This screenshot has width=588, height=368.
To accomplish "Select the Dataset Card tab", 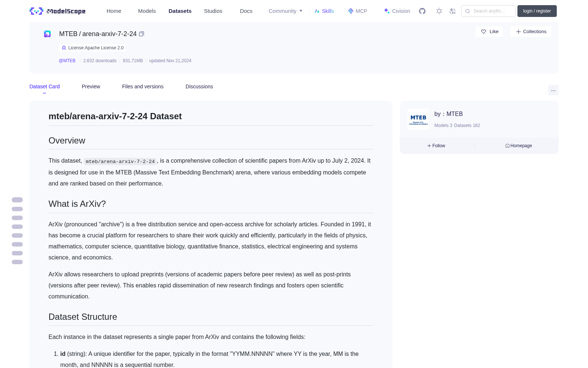I will tap(44, 86).
